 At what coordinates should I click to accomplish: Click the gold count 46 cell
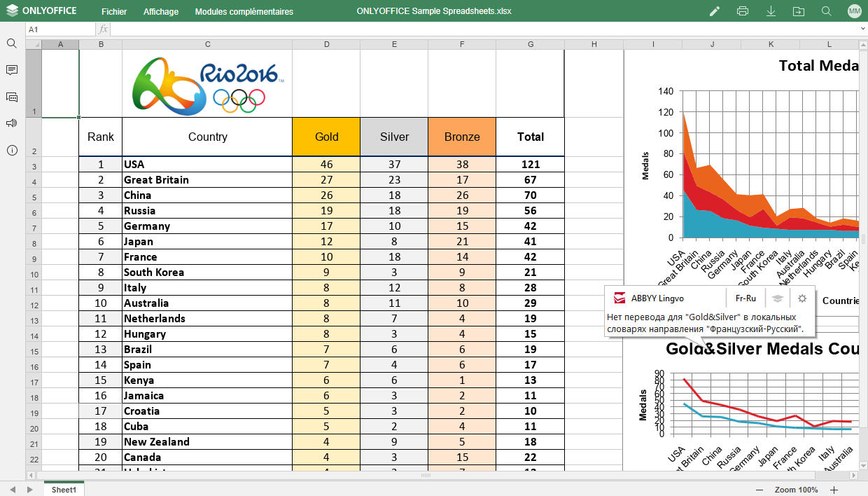(x=326, y=165)
